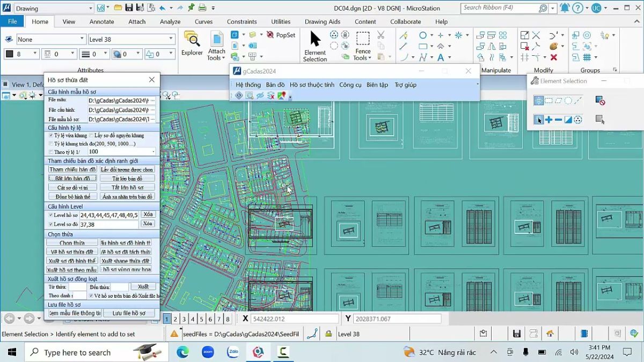Switch to the Annotate ribbon tab
644x362 pixels.
pos(101,21)
